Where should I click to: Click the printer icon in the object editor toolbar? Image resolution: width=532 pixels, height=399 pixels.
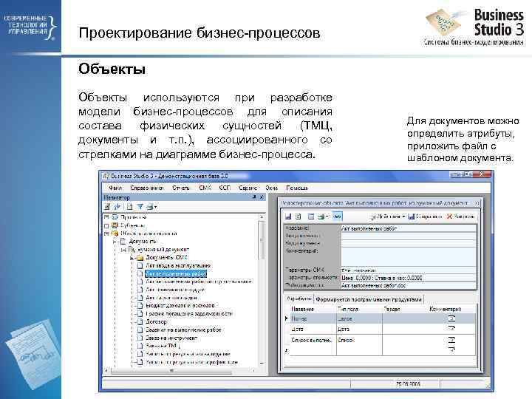[x=321, y=216]
